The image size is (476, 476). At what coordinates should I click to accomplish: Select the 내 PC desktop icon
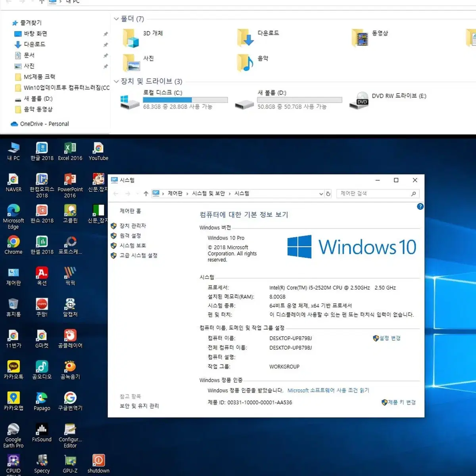click(13, 152)
